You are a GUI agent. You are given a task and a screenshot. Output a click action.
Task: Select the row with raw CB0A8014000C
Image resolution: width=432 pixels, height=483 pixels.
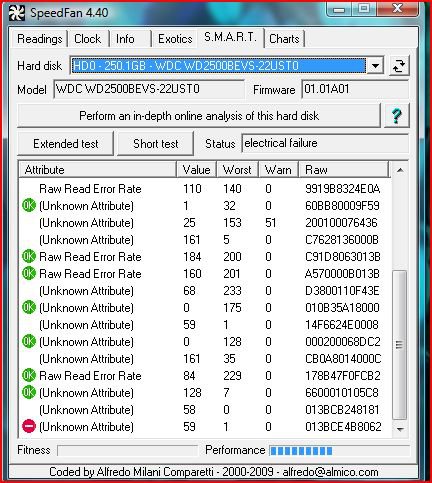tap(205, 359)
